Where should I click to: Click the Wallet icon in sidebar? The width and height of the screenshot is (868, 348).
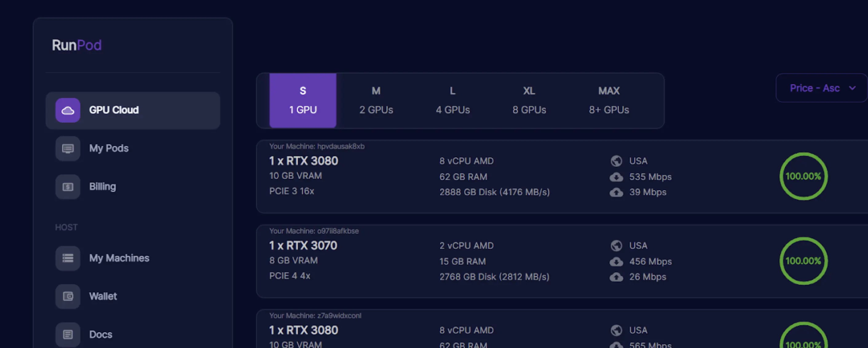tap(68, 296)
